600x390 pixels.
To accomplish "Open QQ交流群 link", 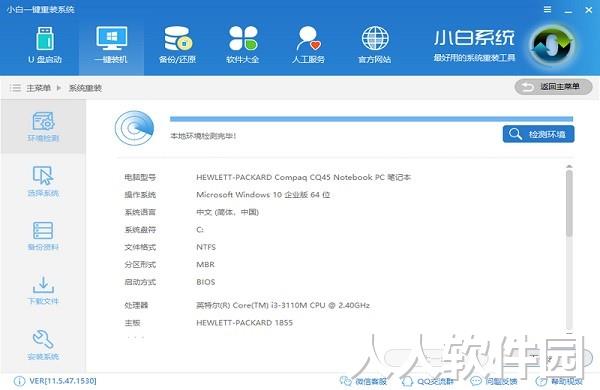I will 428,381.
